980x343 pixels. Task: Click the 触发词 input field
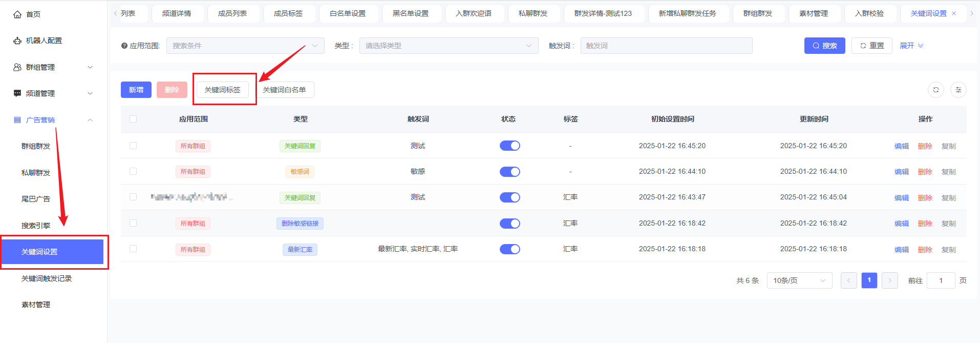click(x=666, y=46)
